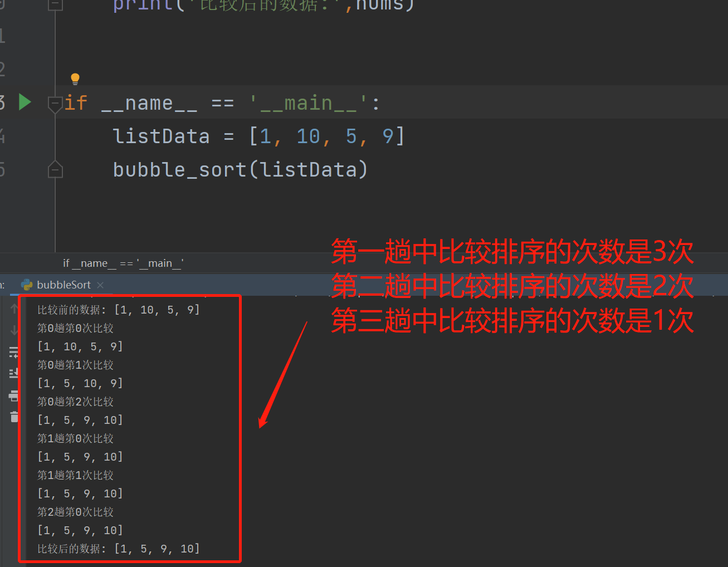Click console line 比较后的数据
This screenshot has height=567, width=728.
[118, 549]
